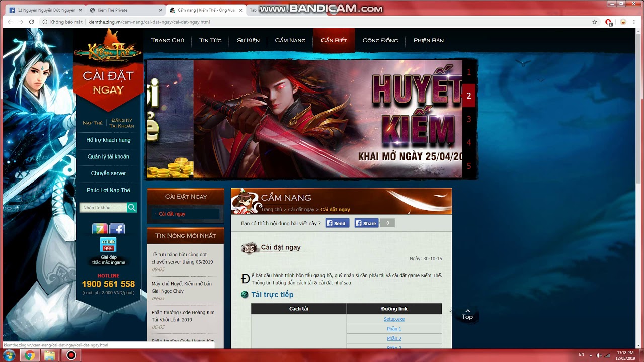
Task: Click the EN language indicator in tray
Action: click(x=582, y=355)
